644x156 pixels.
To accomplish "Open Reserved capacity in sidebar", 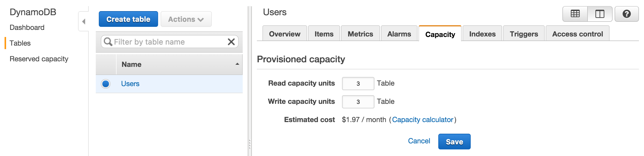I will click(39, 59).
